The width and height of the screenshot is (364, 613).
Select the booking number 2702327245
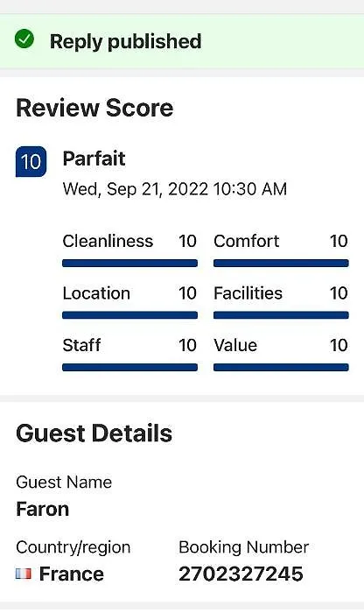(x=241, y=574)
